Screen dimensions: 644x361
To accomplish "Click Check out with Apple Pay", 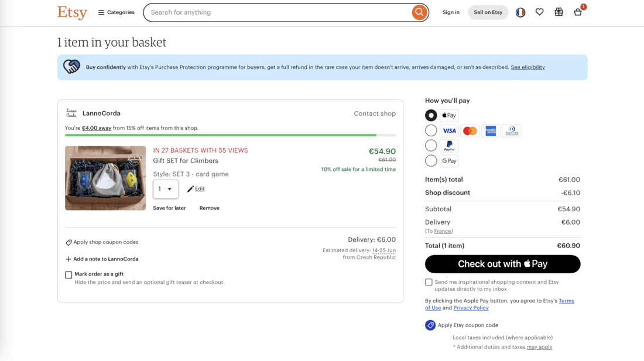I will tap(502, 264).
